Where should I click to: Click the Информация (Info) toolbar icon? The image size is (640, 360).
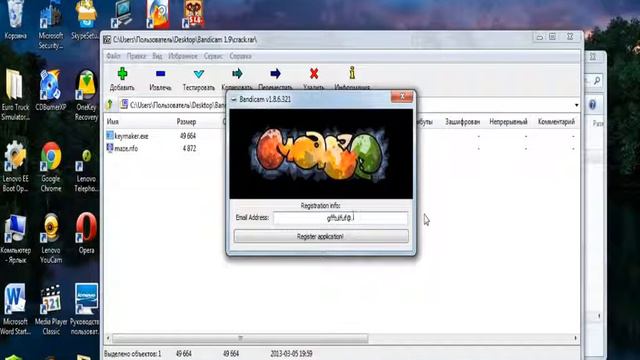352,73
